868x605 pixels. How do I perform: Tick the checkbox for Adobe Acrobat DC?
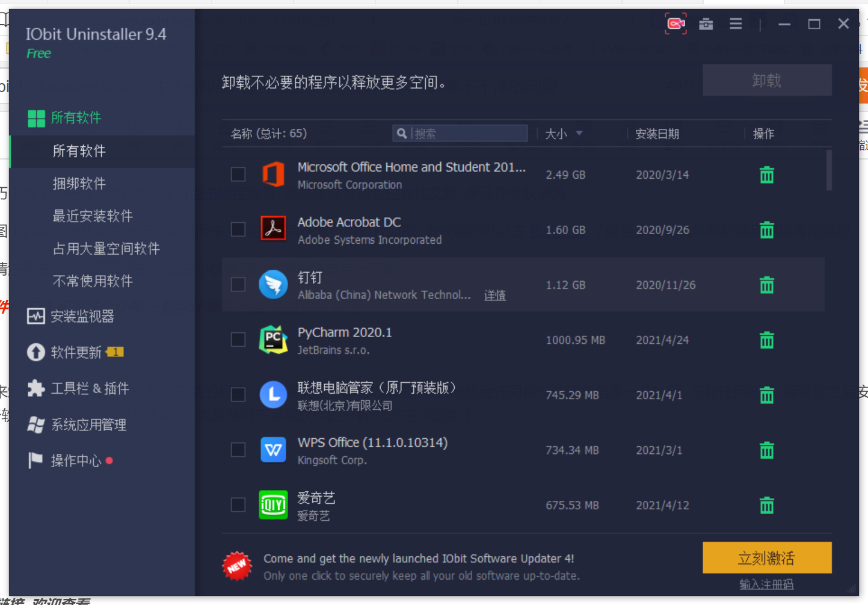[x=238, y=229]
